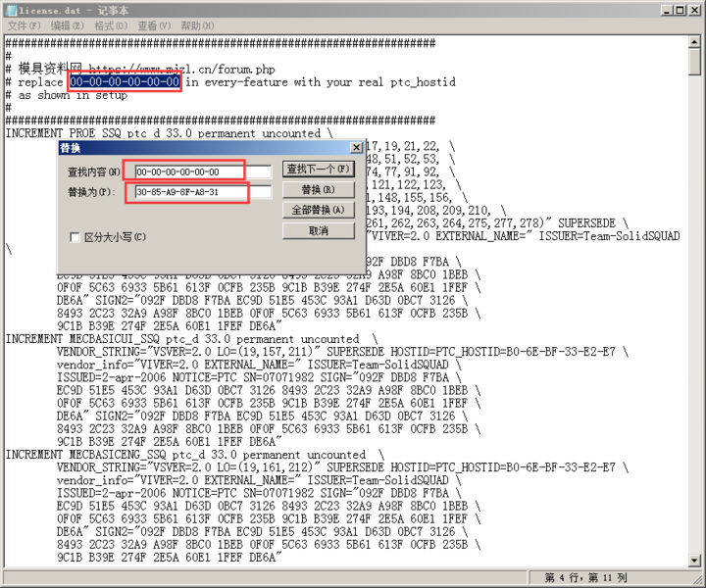Screen dimensions: 706x588
Task: Open the 帮助 (Help) menu
Action: [197, 25]
